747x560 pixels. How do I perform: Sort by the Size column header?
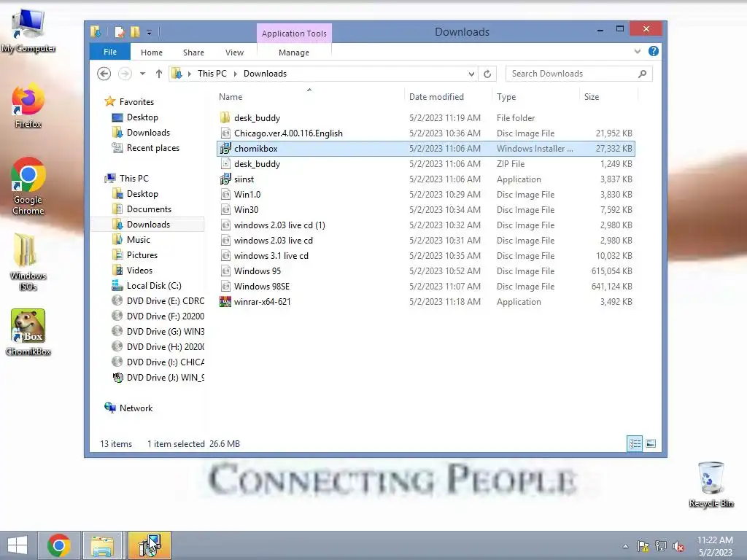pyautogui.click(x=608, y=97)
